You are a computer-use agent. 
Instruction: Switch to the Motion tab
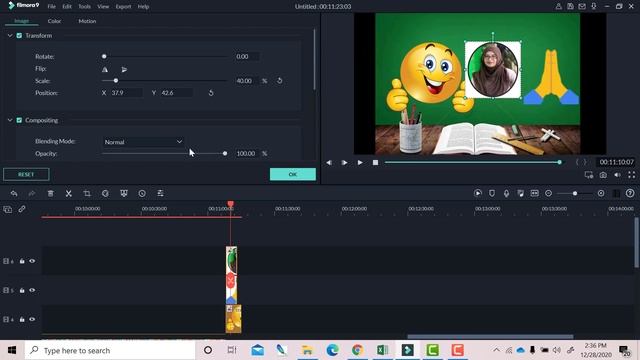(x=87, y=21)
